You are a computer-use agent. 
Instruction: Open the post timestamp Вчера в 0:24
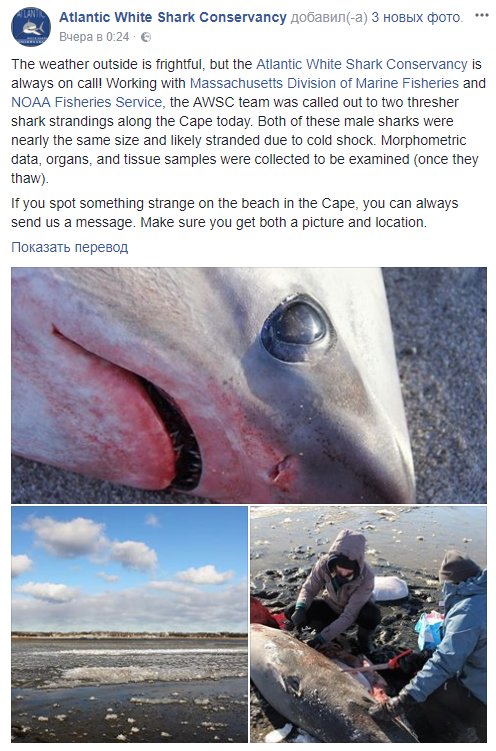click(x=94, y=37)
